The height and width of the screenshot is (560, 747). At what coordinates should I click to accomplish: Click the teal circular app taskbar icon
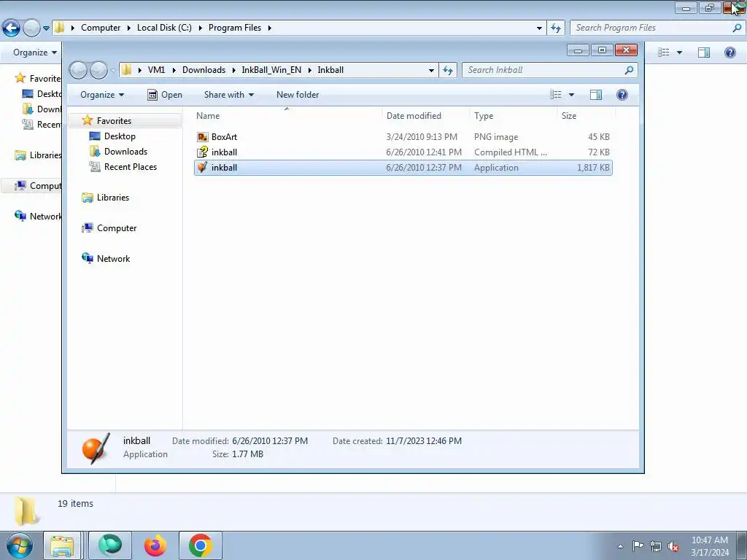(110, 545)
